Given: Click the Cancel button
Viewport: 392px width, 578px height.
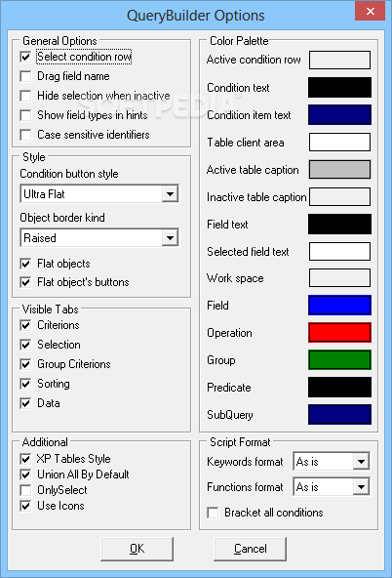Looking at the screenshot, I should point(251,549).
